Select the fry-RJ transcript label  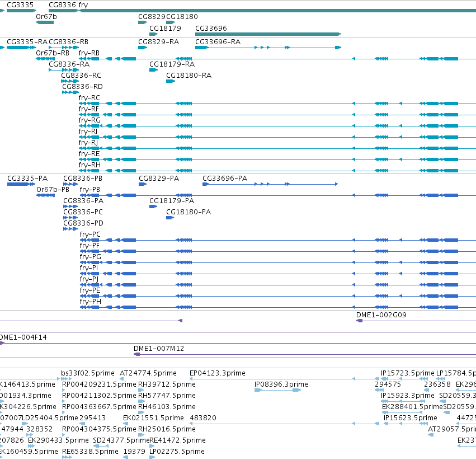tap(88, 143)
